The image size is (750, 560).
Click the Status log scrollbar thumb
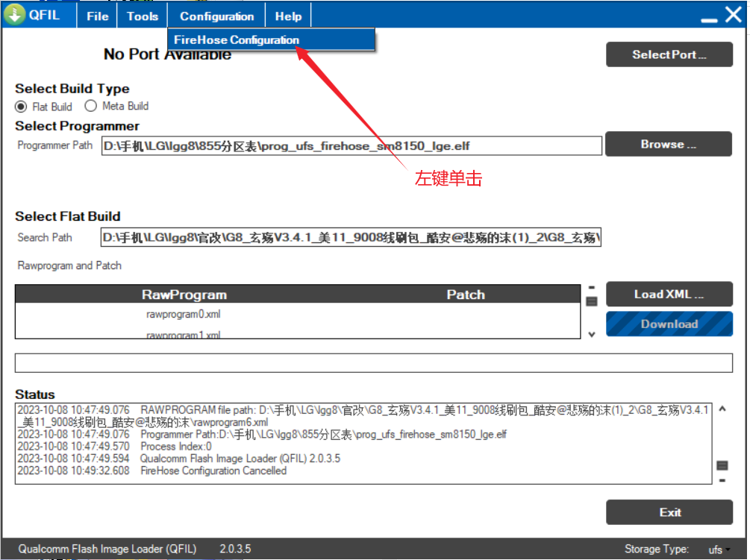722,465
